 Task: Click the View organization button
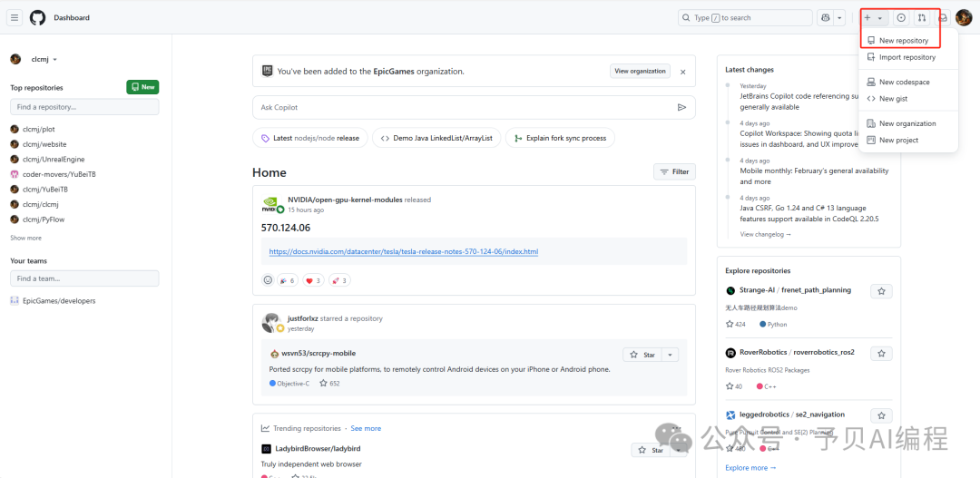(640, 72)
